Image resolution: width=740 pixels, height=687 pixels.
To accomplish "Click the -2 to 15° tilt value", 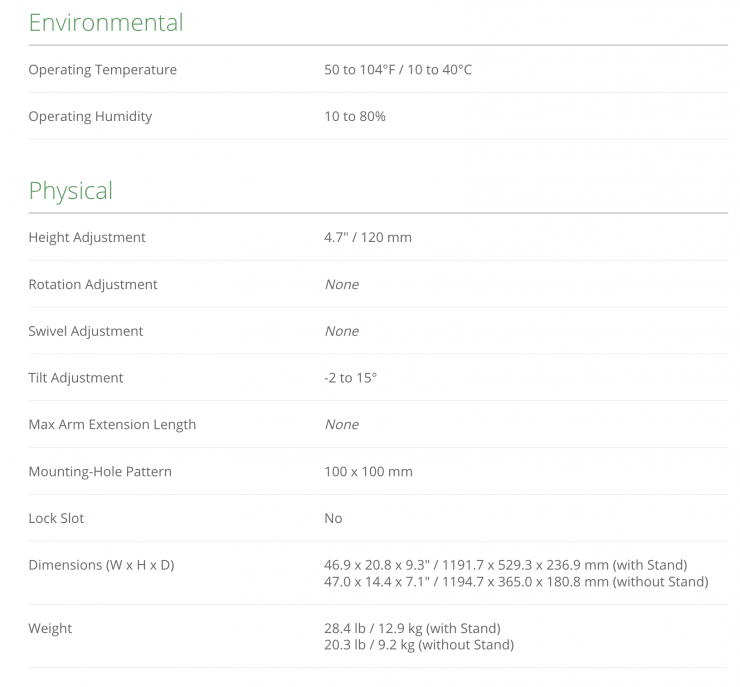I will (351, 378).
